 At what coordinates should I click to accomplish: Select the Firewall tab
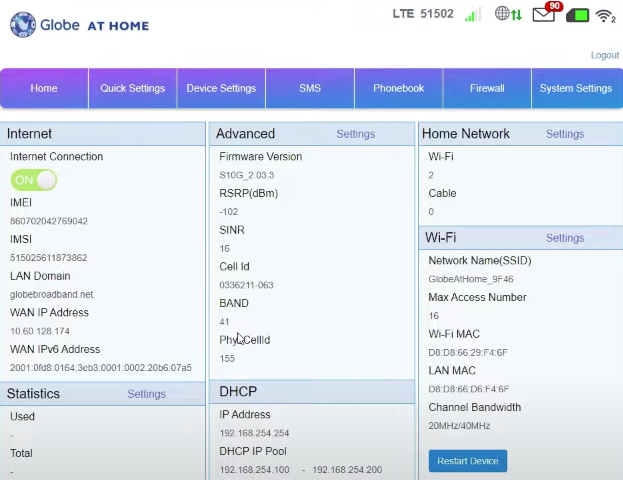coord(487,88)
